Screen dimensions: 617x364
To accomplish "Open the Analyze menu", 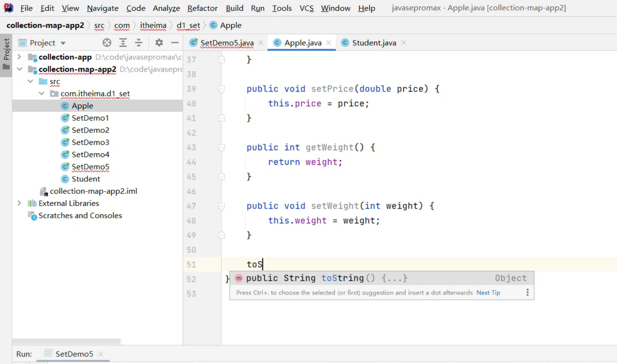I will [166, 8].
